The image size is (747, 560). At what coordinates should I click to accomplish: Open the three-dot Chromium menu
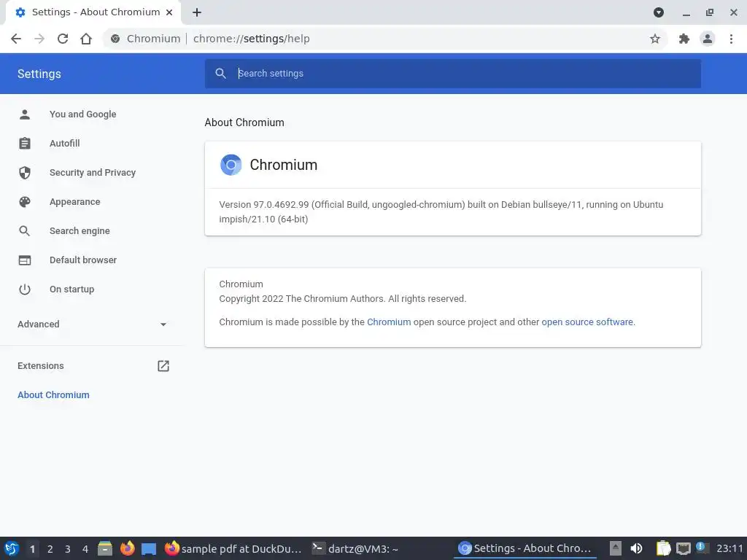click(731, 39)
